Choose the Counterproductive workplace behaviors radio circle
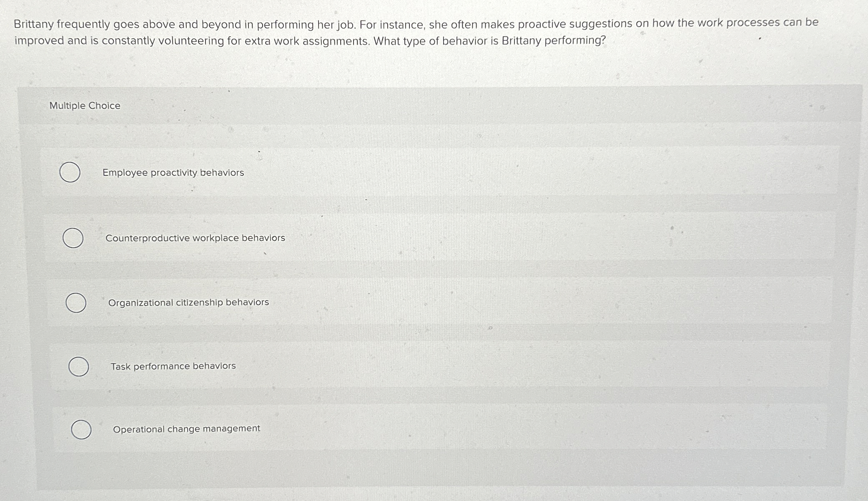 pyautogui.click(x=73, y=238)
